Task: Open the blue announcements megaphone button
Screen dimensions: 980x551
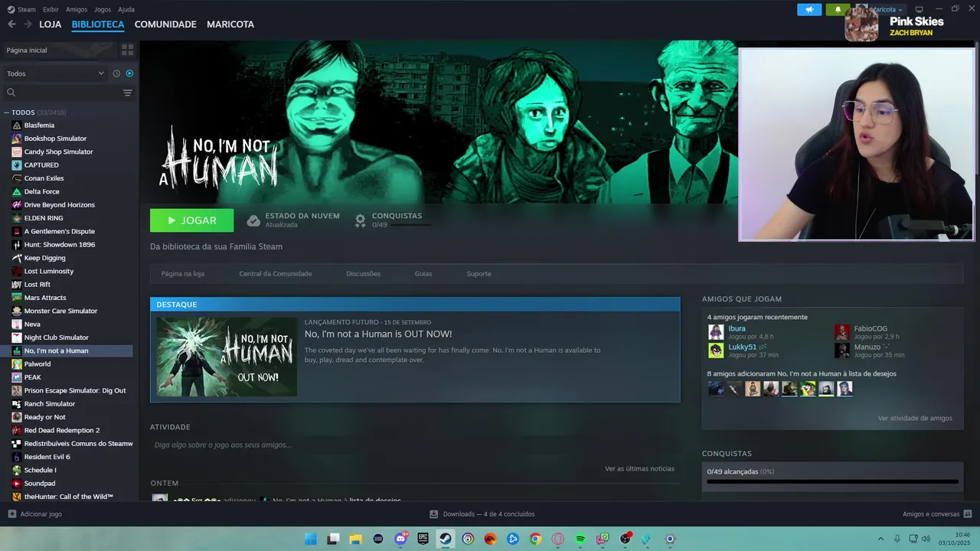Action: tap(809, 10)
